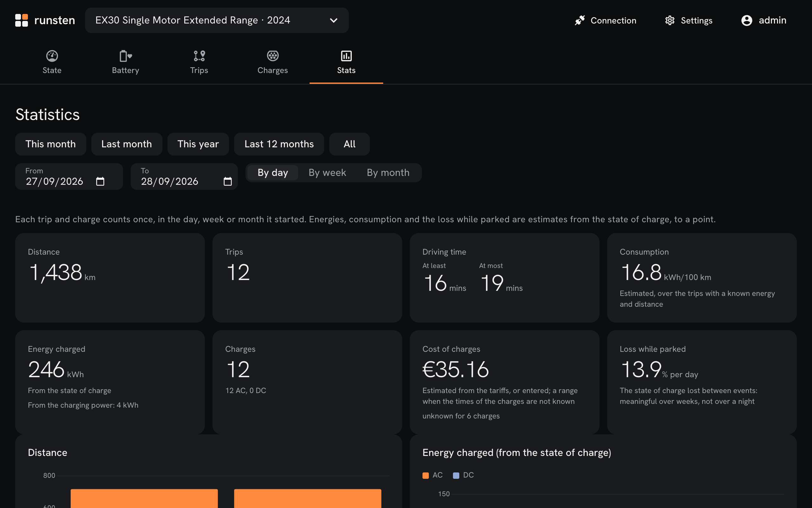Click the Battery health icon
This screenshot has width=812, height=508.
tap(126, 56)
